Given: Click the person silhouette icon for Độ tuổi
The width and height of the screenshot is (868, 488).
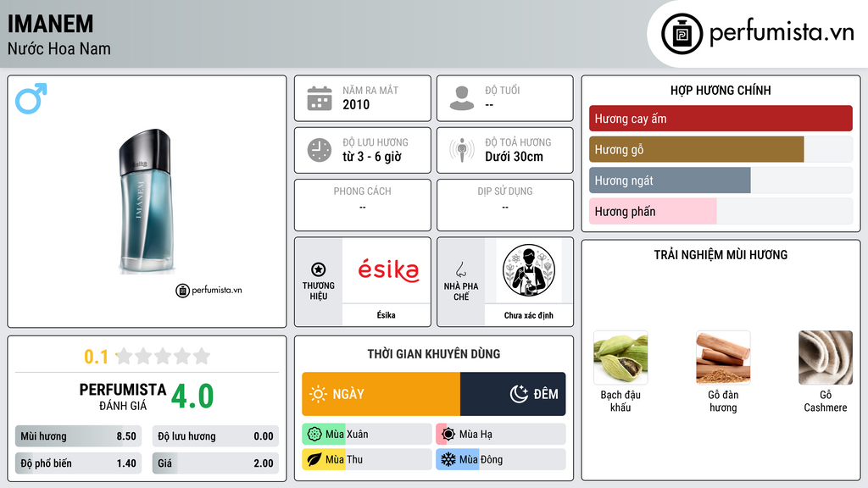Looking at the screenshot, I should click(462, 98).
